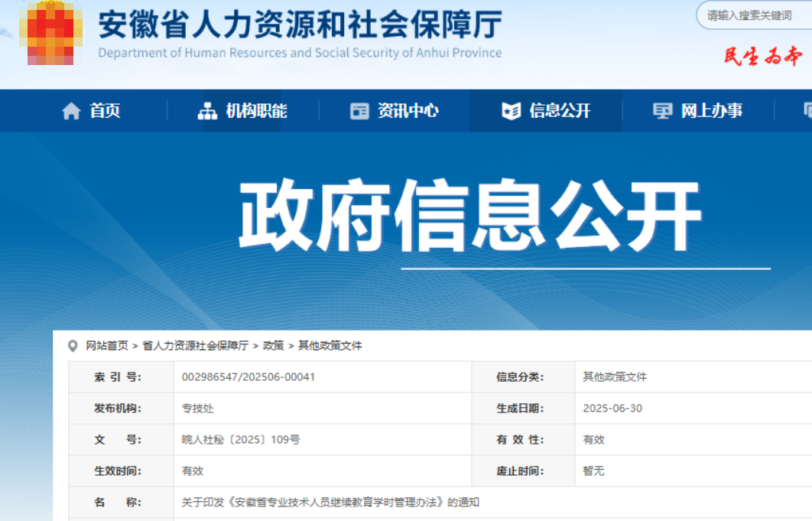The image size is (812, 521).
Task: Click the house icon beside 首页
Action: click(x=71, y=112)
